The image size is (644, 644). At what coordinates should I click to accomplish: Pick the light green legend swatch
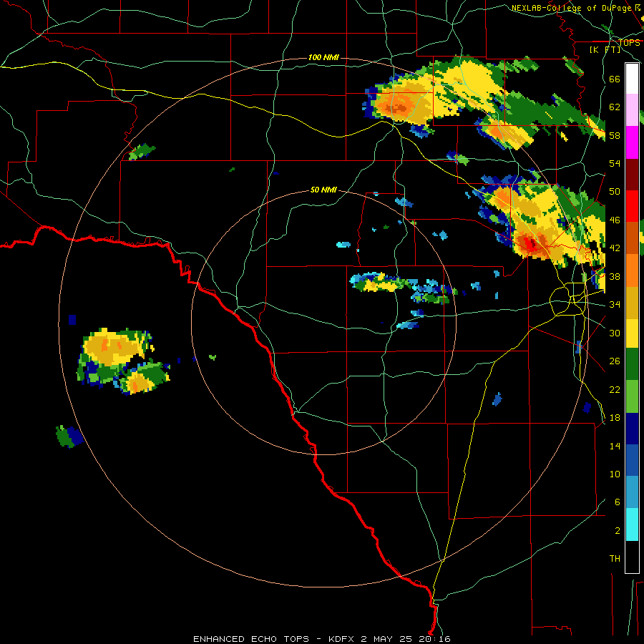pyautogui.click(x=632, y=396)
